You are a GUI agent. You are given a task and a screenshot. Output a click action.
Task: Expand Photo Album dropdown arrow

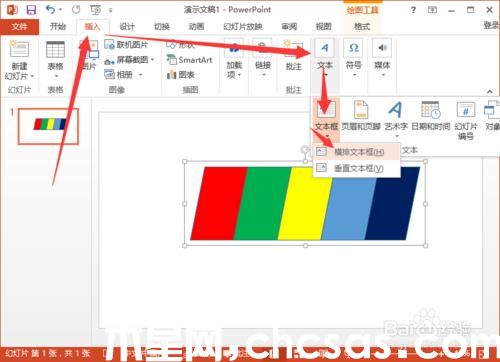(140, 74)
